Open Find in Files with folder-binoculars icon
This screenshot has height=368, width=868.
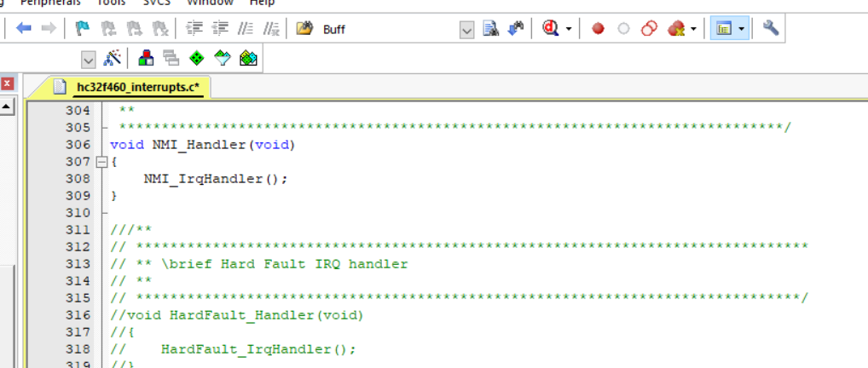[304, 28]
